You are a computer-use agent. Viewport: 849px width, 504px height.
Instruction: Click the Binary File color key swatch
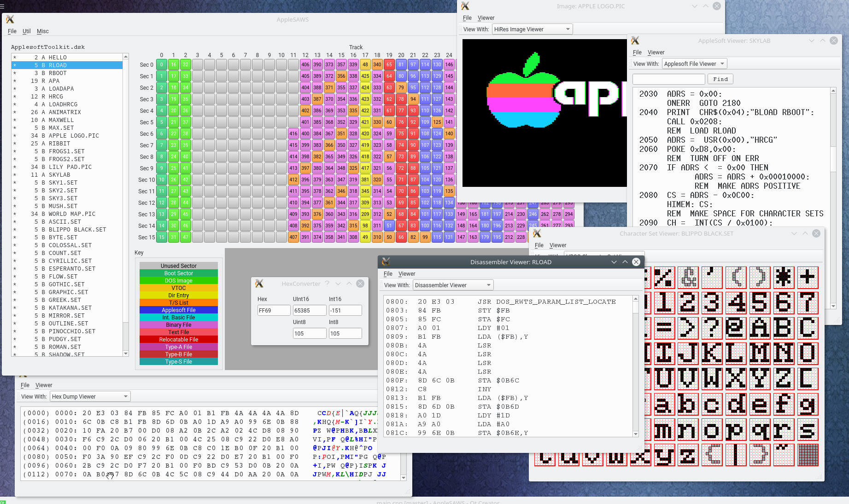click(179, 324)
